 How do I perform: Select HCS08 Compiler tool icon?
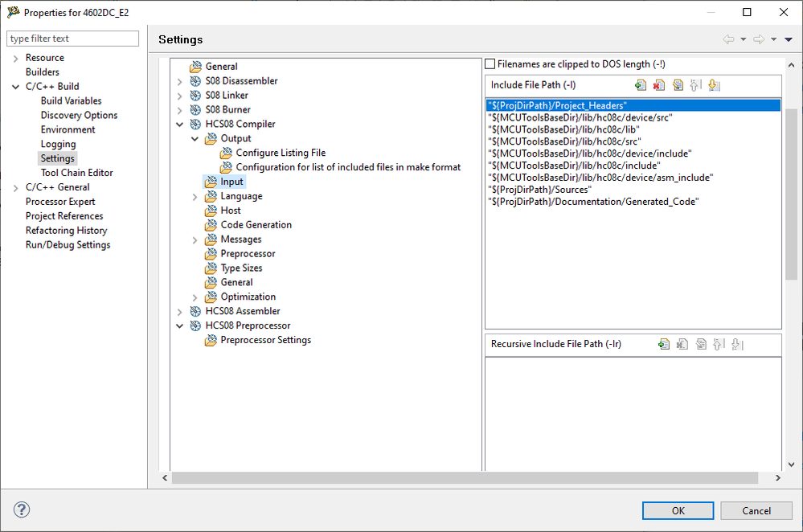[x=195, y=124]
